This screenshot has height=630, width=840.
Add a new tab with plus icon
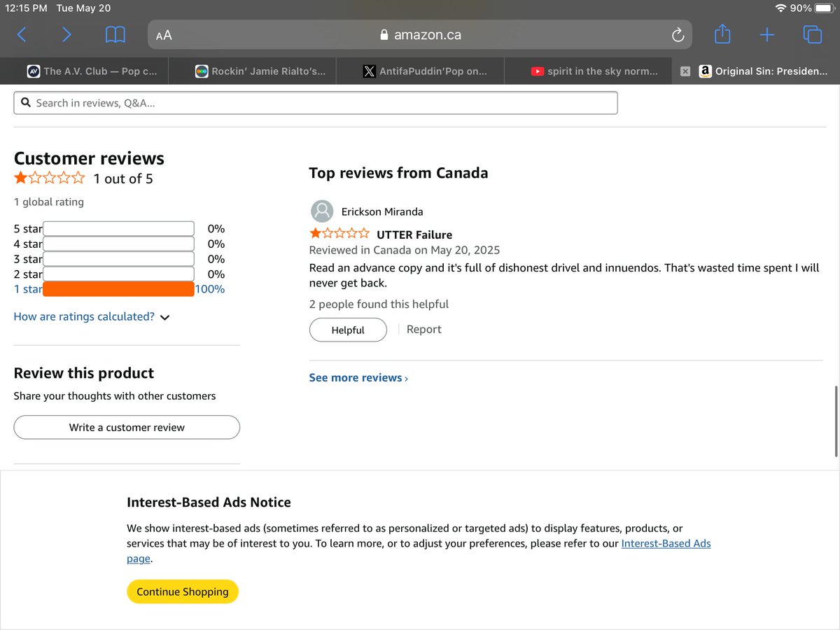(767, 34)
